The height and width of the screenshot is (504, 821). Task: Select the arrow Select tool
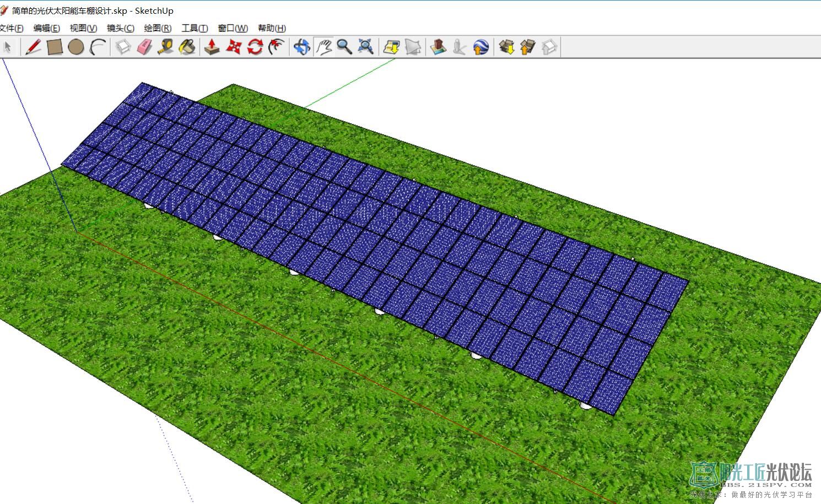(x=7, y=47)
